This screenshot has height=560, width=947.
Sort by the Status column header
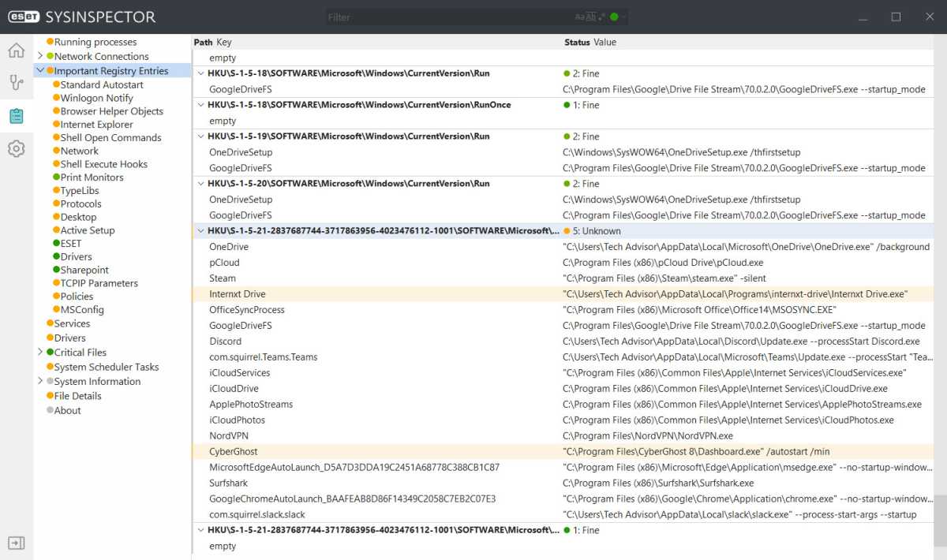coord(577,42)
